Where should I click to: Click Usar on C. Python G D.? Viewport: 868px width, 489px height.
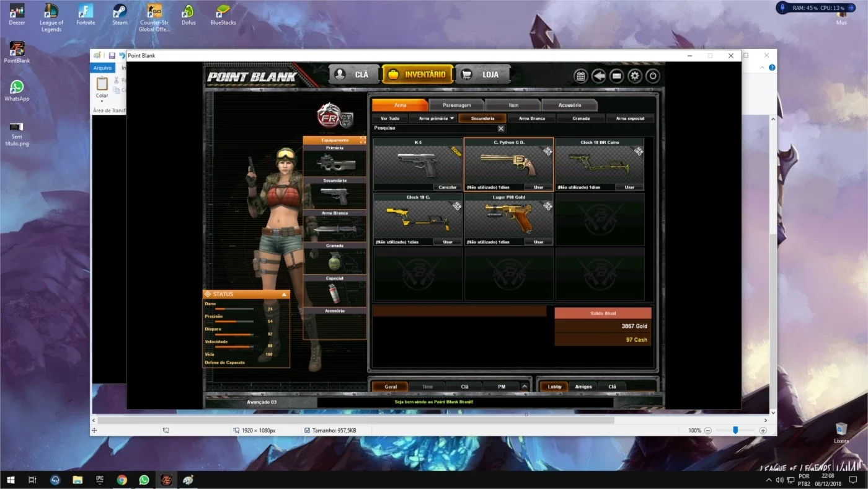[x=538, y=187]
